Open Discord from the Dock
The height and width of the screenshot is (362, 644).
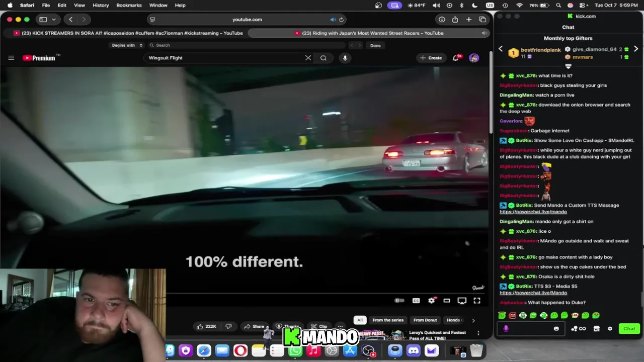point(414,350)
